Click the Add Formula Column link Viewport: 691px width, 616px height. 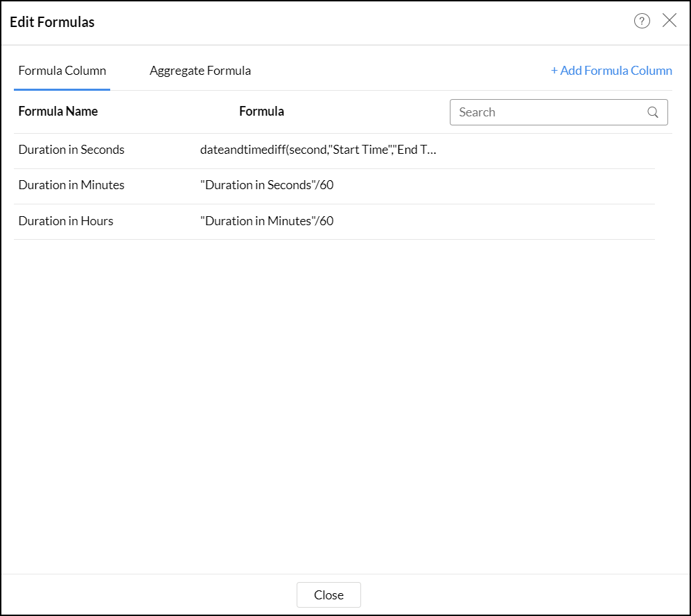click(x=615, y=71)
